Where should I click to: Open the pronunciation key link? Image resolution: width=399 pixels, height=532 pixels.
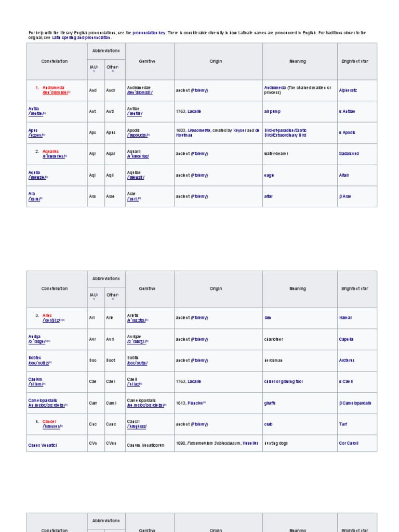click(x=149, y=33)
